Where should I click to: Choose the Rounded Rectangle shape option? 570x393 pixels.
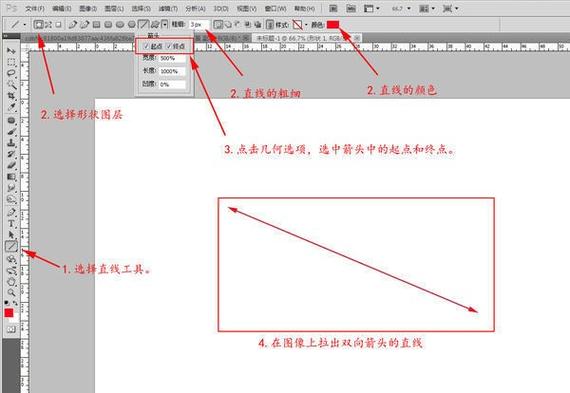[108, 24]
